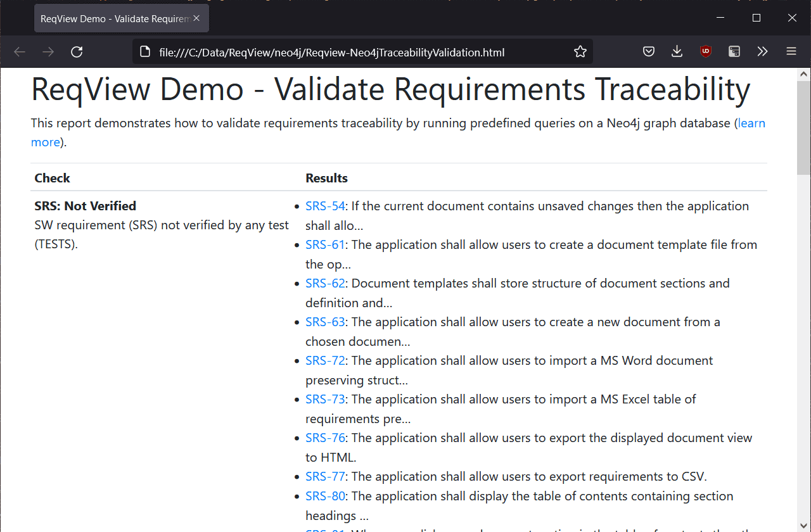Screen dimensions: 811x532
Task: Open the SRS-54 link
Action: tap(325, 206)
